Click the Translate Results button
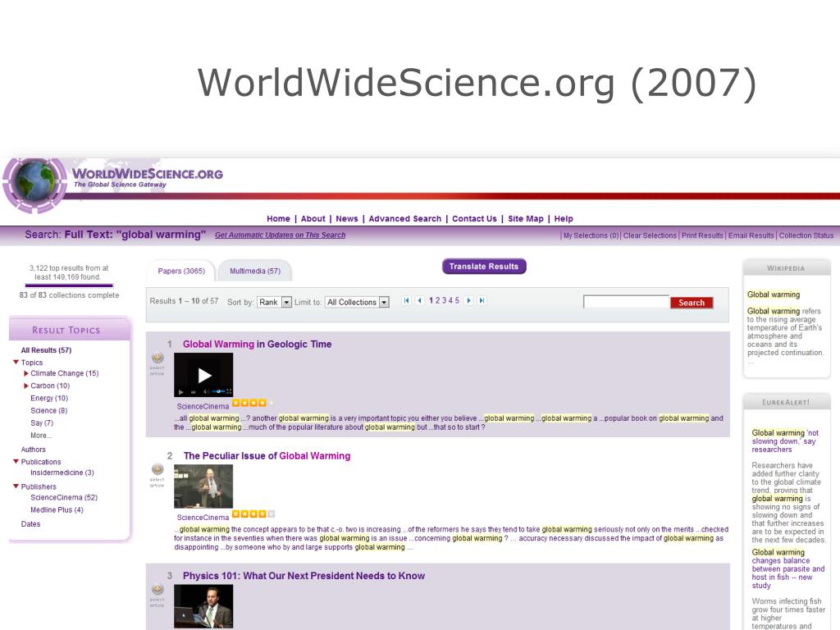 click(484, 267)
